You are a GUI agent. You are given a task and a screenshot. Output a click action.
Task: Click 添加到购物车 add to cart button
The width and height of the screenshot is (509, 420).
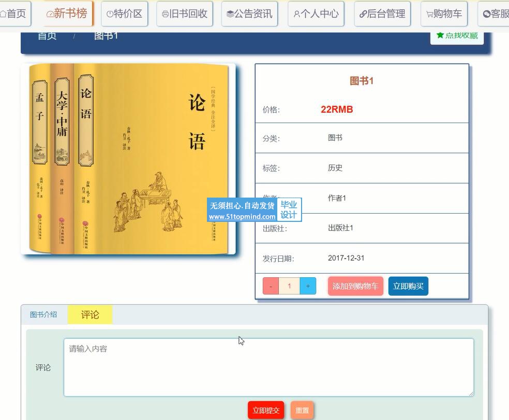click(x=355, y=286)
